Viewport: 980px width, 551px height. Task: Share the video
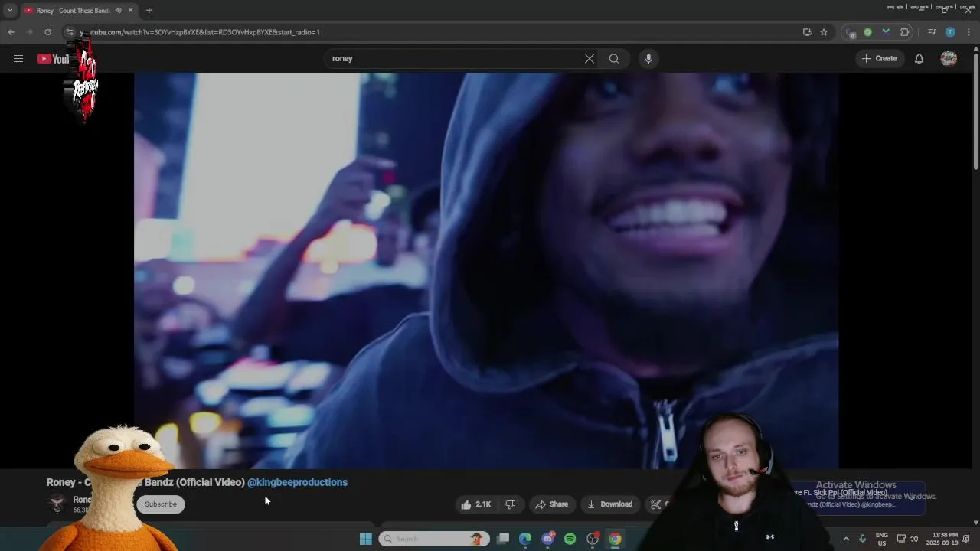(552, 504)
